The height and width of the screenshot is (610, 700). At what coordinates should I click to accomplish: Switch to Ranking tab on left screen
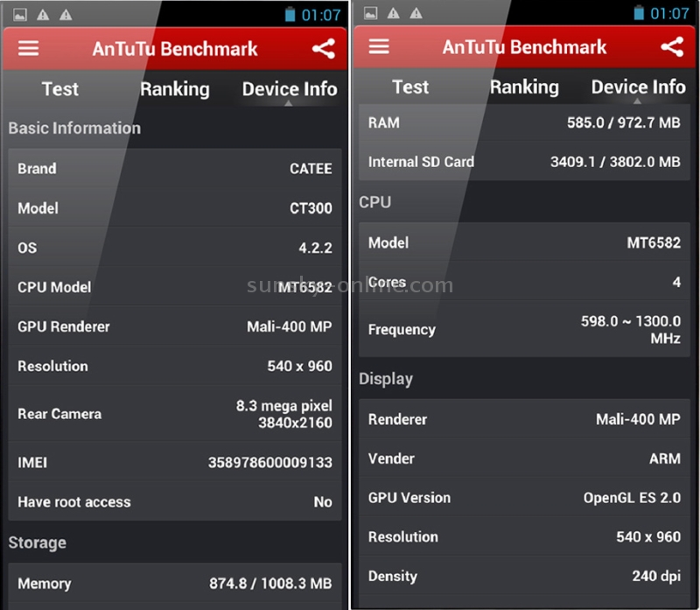coord(174,89)
